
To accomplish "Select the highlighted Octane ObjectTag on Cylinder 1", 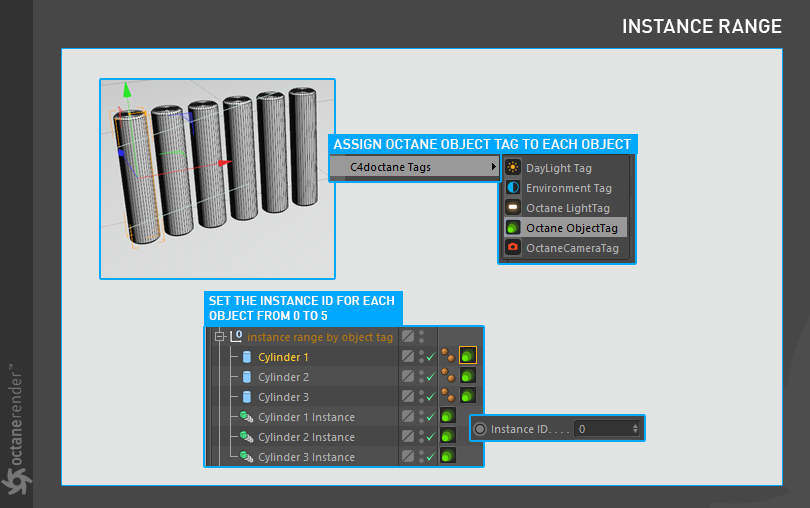I will (468, 355).
